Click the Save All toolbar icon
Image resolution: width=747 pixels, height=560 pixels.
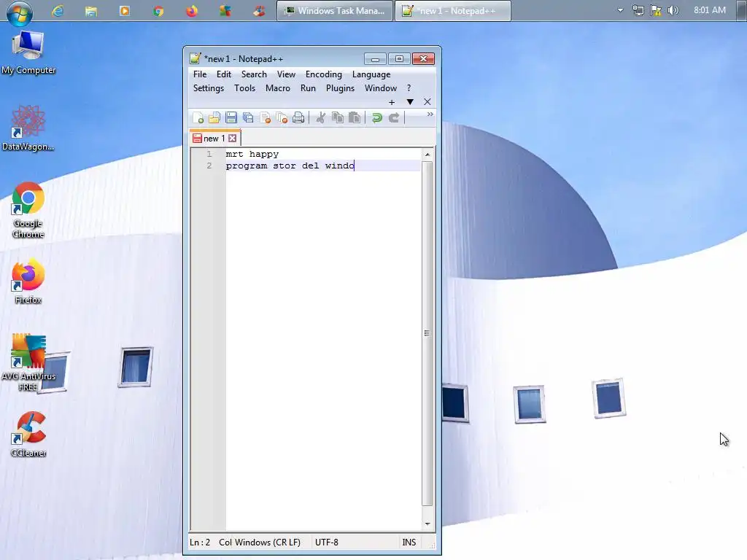click(x=248, y=117)
